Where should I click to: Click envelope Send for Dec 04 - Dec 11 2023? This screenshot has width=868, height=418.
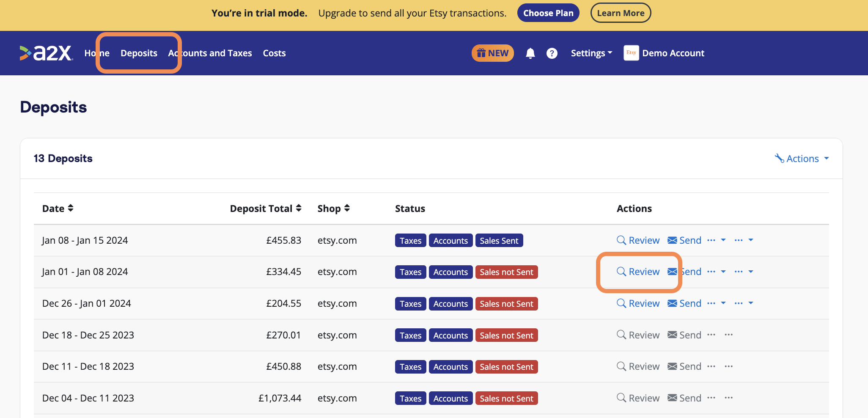pyautogui.click(x=684, y=398)
